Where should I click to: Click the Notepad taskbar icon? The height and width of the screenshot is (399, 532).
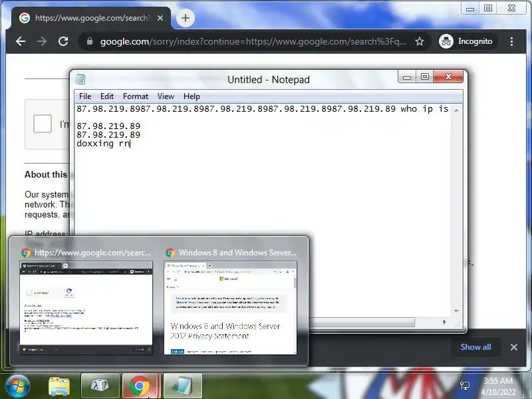(x=183, y=385)
